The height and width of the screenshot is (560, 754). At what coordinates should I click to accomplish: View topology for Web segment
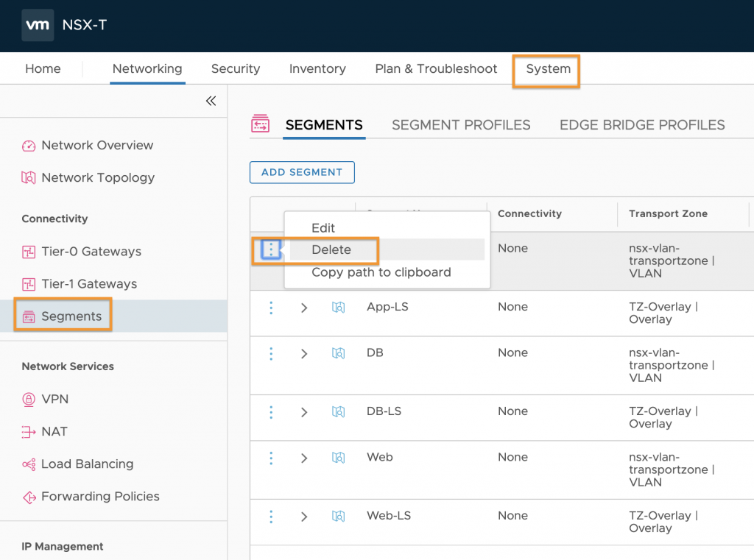tap(339, 458)
